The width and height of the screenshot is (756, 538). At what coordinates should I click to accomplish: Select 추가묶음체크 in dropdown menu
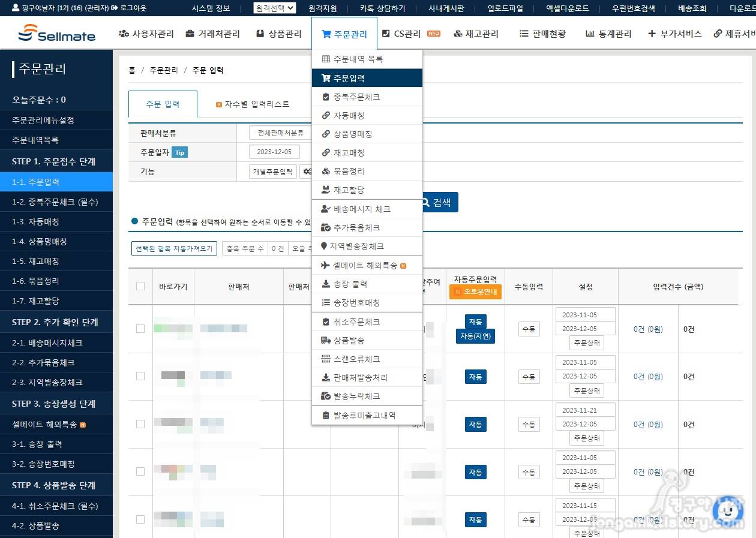pyautogui.click(x=367, y=227)
